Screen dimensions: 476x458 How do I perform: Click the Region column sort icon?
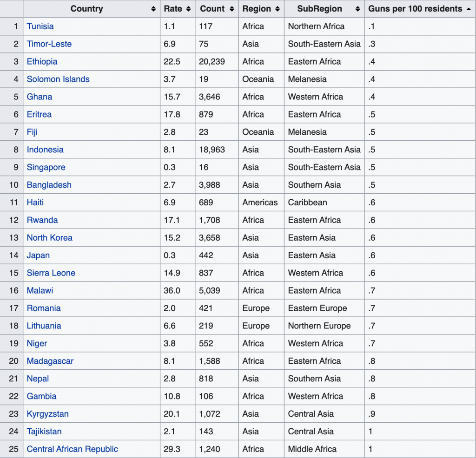[278, 9]
